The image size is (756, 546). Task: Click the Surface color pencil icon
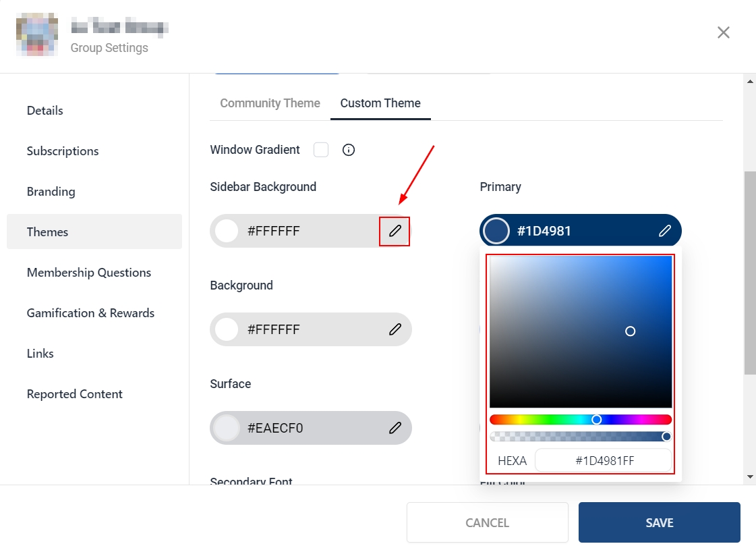[395, 429]
